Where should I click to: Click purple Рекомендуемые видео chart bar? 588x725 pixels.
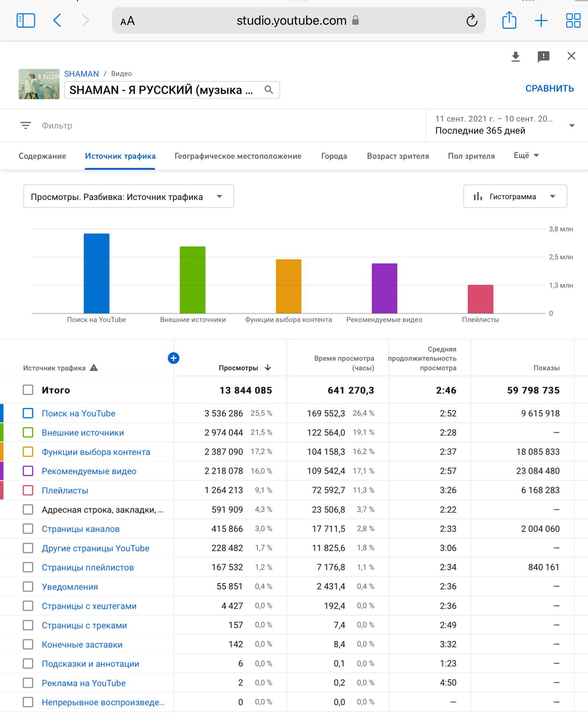coord(384,288)
